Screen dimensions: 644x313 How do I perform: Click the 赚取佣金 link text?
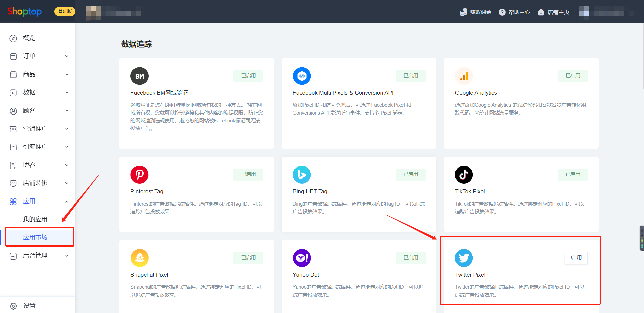click(x=480, y=12)
